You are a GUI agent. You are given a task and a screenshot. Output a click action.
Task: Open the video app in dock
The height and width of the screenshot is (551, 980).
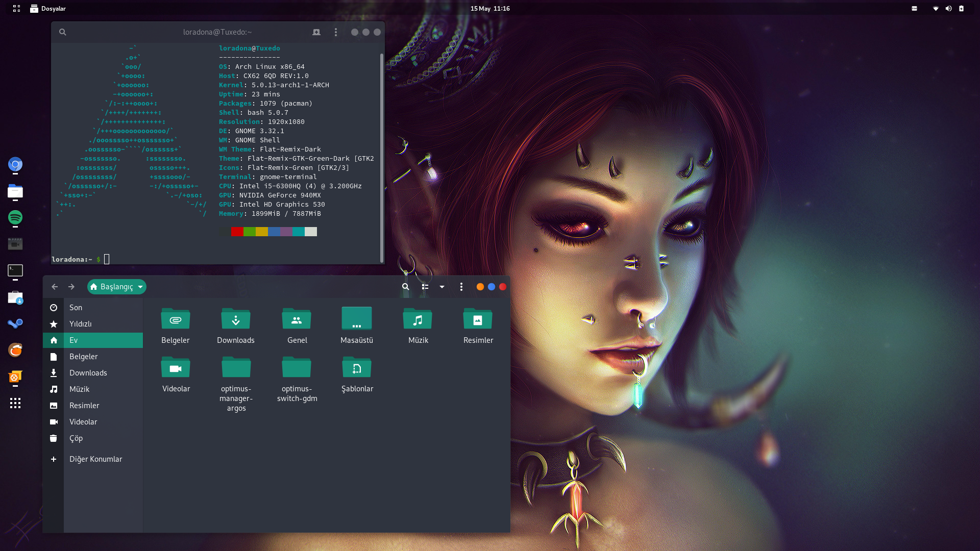pyautogui.click(x=15, y=244)
